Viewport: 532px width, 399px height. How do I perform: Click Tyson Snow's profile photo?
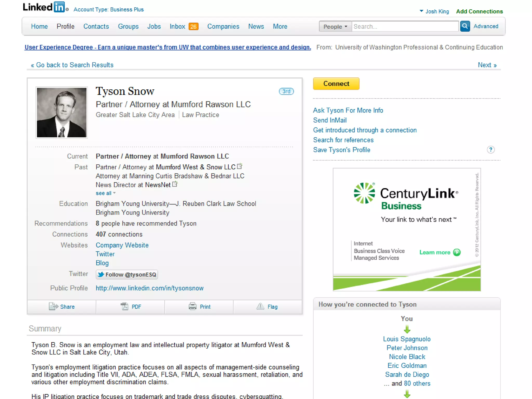62,112
